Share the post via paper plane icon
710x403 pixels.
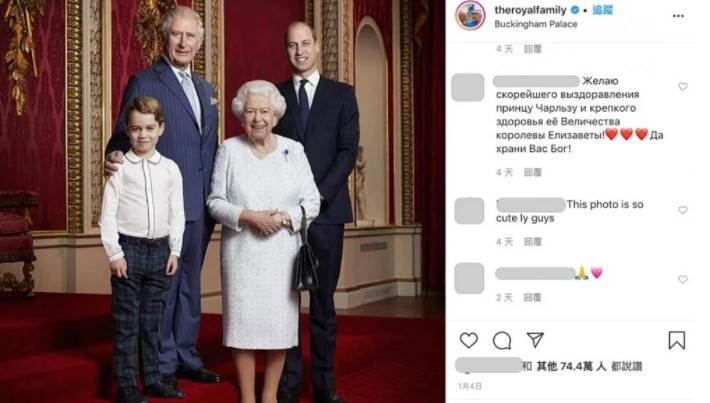tap(535, 340)
